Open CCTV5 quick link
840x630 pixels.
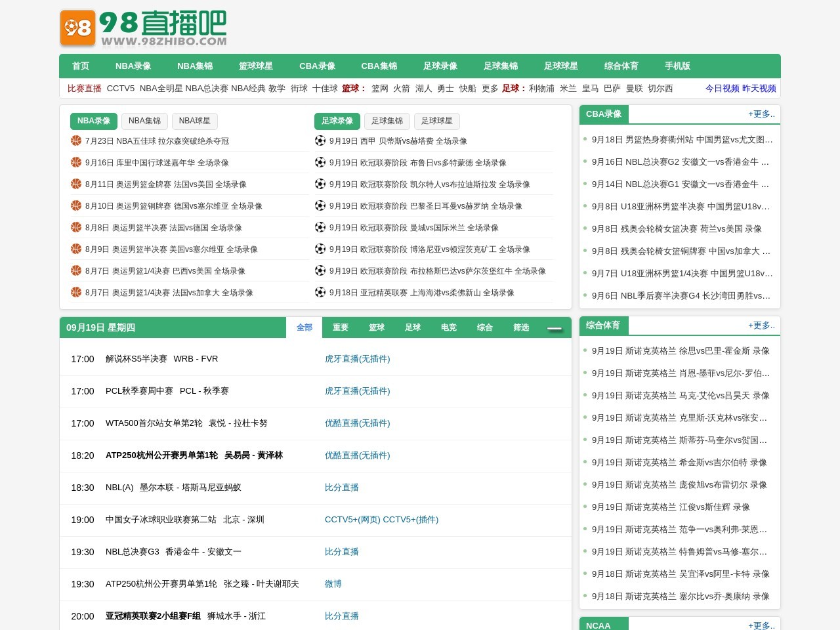121,89
